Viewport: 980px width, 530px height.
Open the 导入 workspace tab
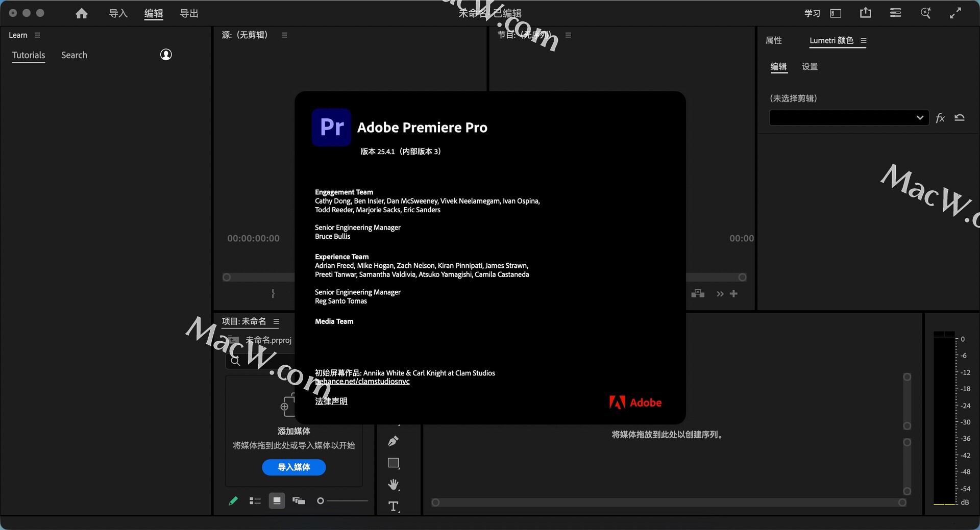pos(118,14)
